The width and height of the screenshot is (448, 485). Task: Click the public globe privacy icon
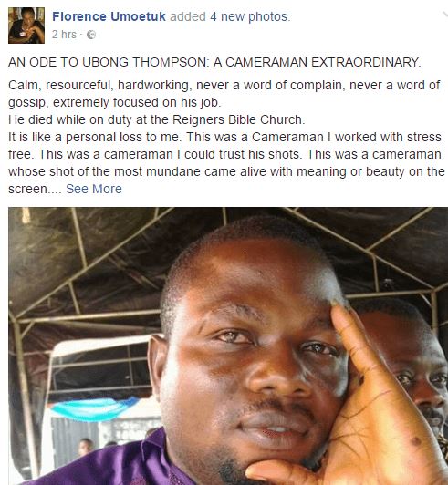(91, 35)
